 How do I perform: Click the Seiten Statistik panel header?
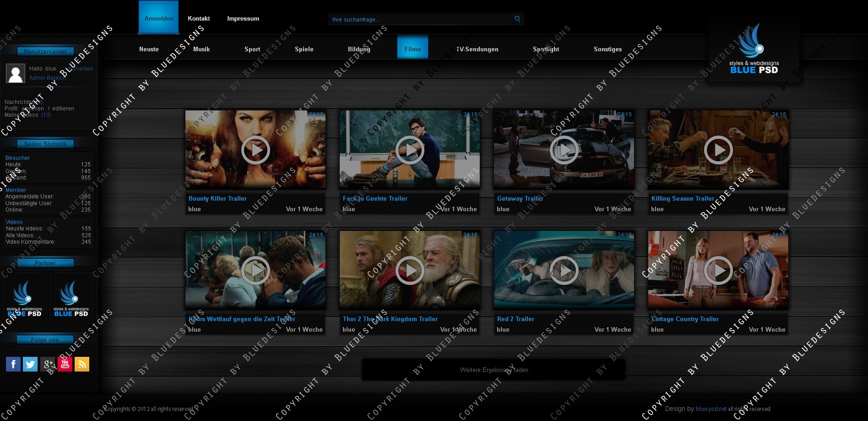click(45, 144)
